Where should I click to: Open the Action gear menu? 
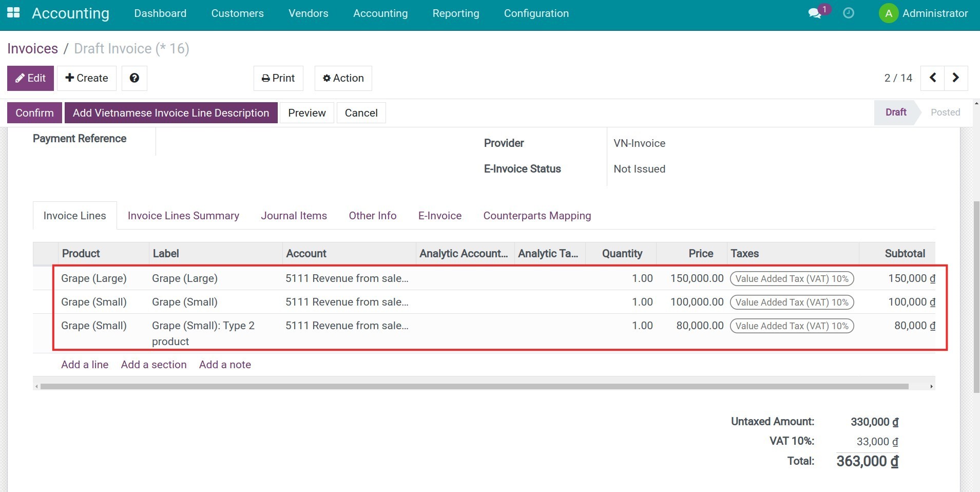point(342,78)
